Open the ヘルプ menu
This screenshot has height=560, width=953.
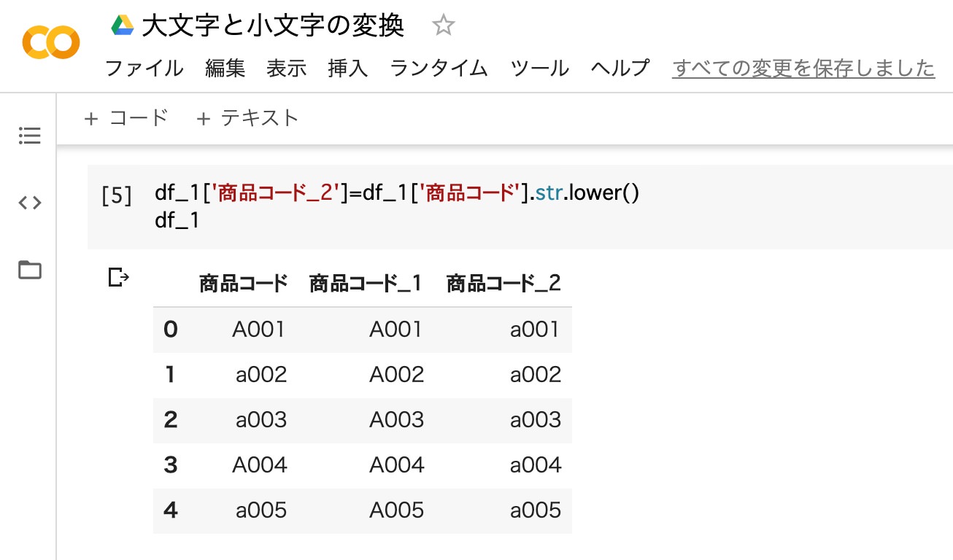[x=620, y=69]
